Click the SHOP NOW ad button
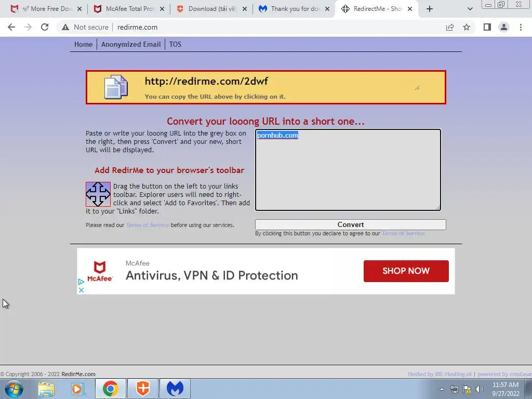The image size is (532, 399). pyautogui.click(x=406, y=271)
